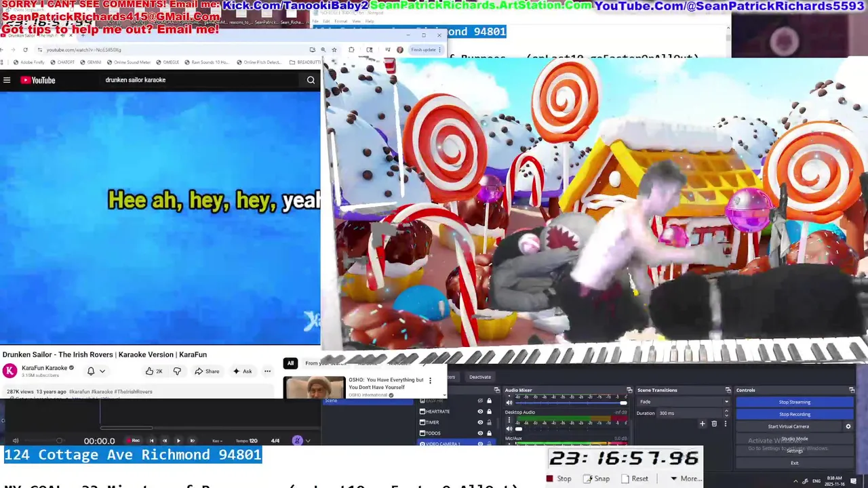Expand chevron next to metronome icon
This screenshot has height=488, width=868.
(x=308, y=441)
